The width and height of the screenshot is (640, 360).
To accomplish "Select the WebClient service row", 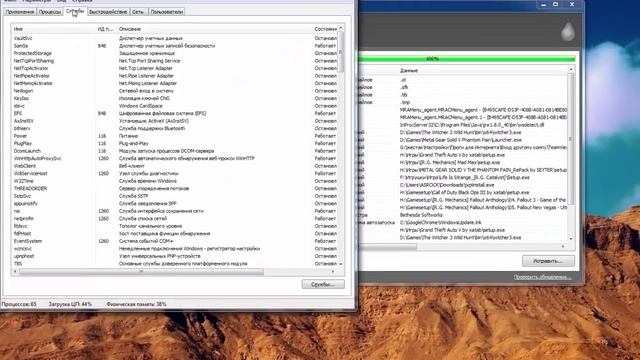I will pyautogui.click(x=175, y=166).
